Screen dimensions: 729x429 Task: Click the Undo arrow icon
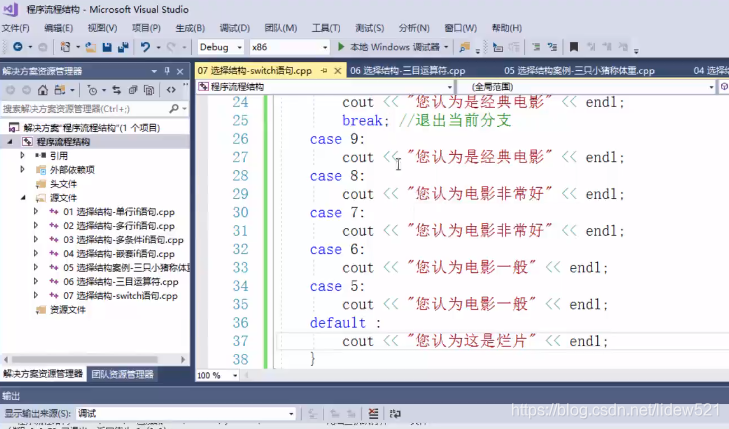pyautogui.click(x=146, y=47)
